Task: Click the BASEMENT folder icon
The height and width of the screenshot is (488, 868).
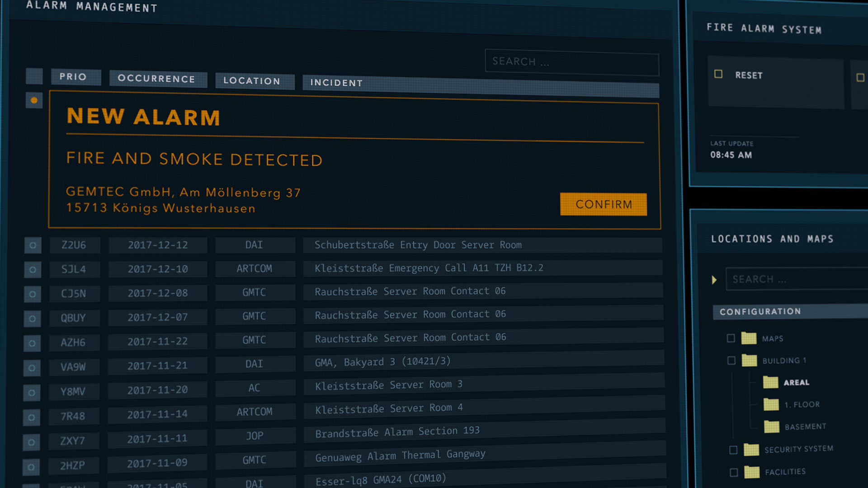Action: pyautogui.click(x=771, y=426)
